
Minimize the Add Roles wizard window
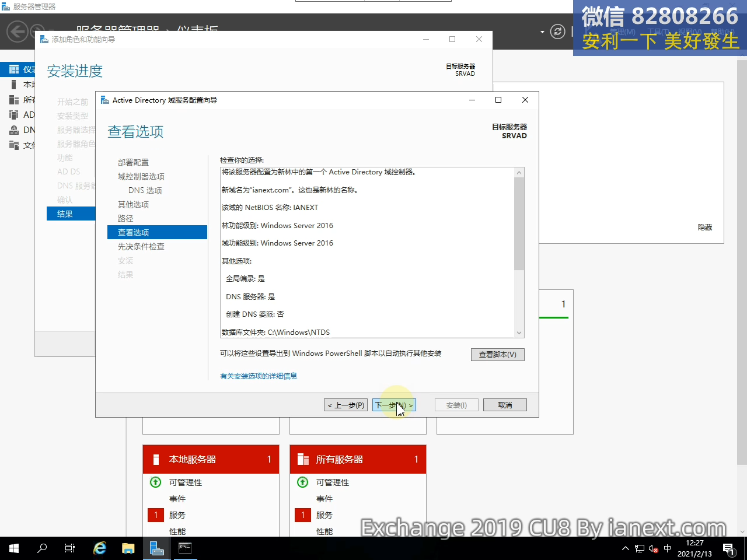point(426,39)
